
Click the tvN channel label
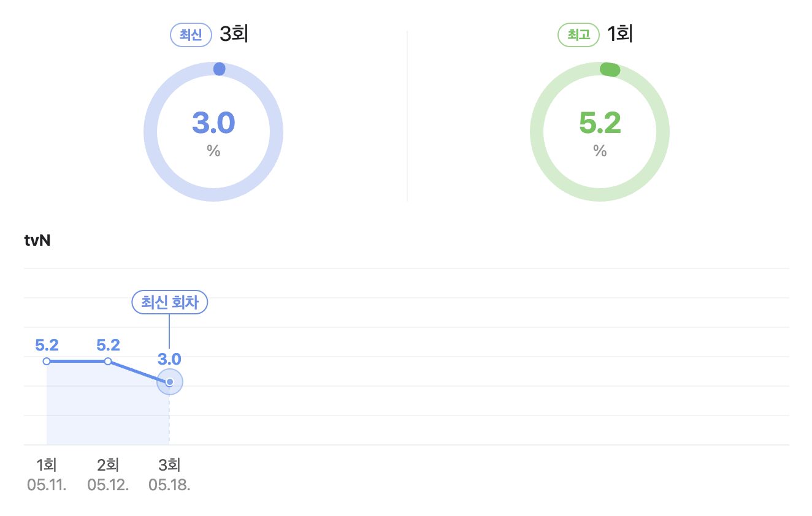coord(37,241)
